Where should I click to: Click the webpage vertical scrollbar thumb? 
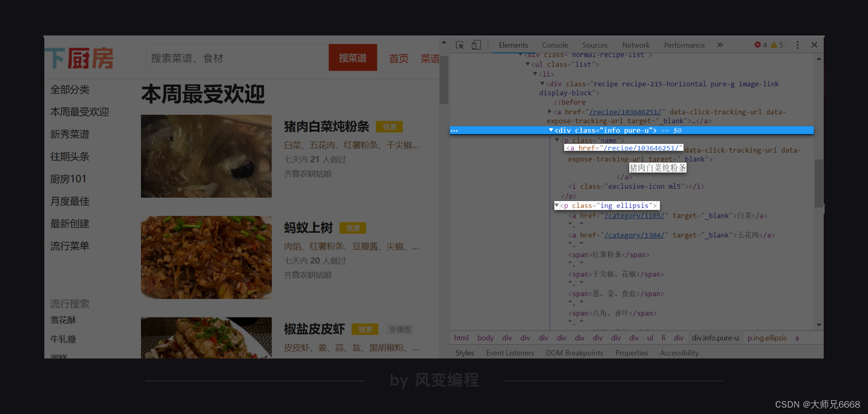pos(444,80)
